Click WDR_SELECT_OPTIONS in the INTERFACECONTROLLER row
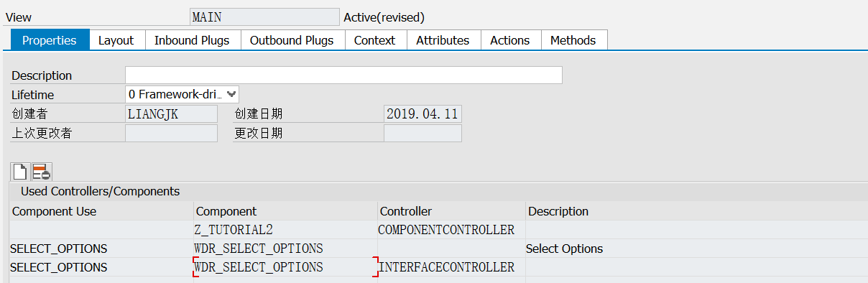Screen dimensions: 868x283 tap(286, 267)
